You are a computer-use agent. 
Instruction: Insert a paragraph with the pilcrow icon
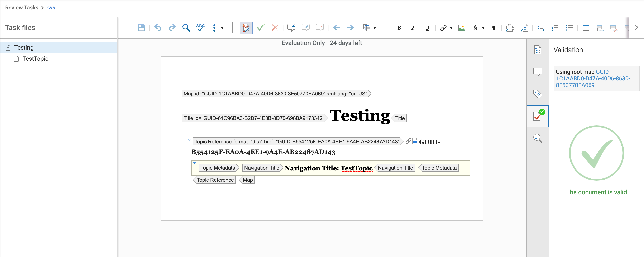pos(494,28)
